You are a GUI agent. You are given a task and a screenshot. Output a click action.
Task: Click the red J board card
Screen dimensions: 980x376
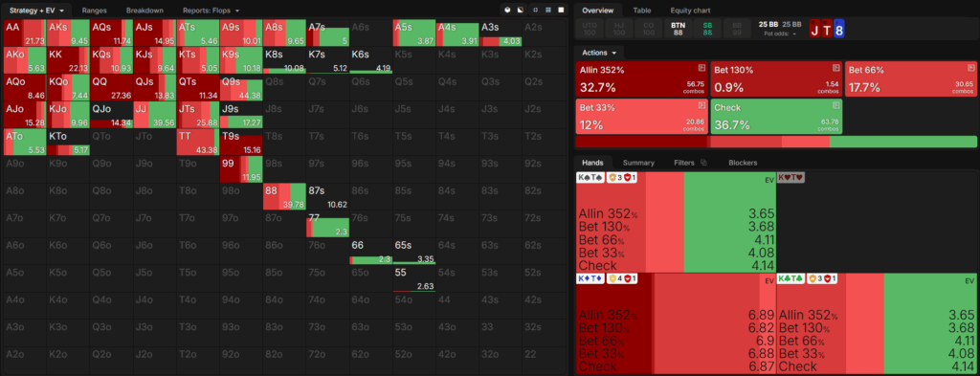814,29
